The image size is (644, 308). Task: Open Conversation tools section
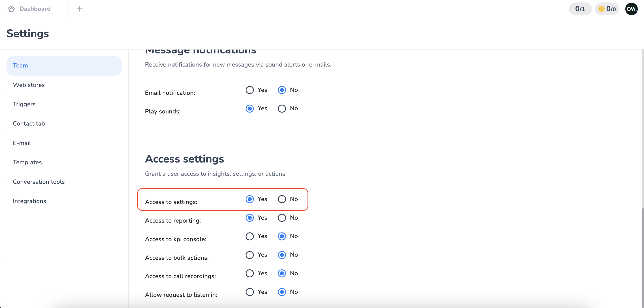point(39,182)
